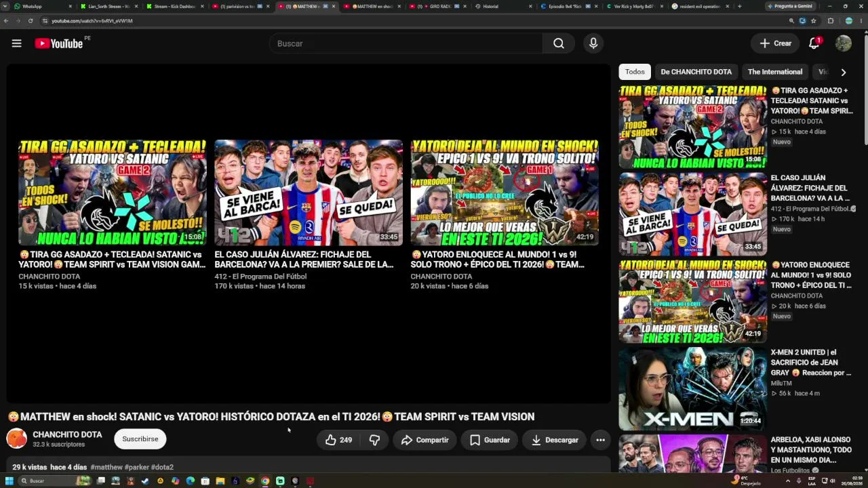Open the account avatar menu
The width and height of the screenshot is (868, 488).
[844, 43]
